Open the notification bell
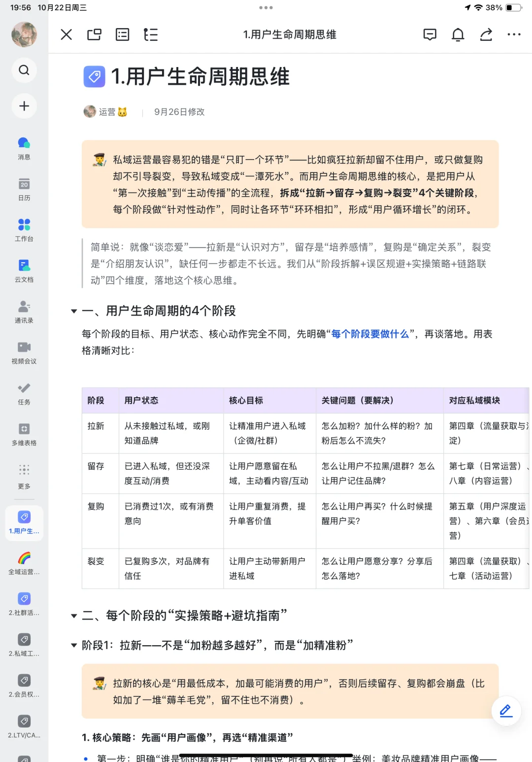 (457, 35)
